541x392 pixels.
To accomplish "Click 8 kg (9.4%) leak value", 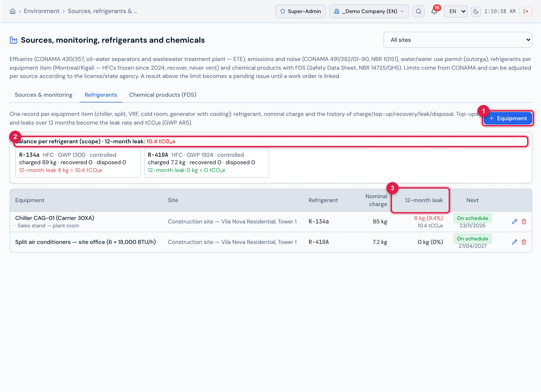I will click(428, 218).
